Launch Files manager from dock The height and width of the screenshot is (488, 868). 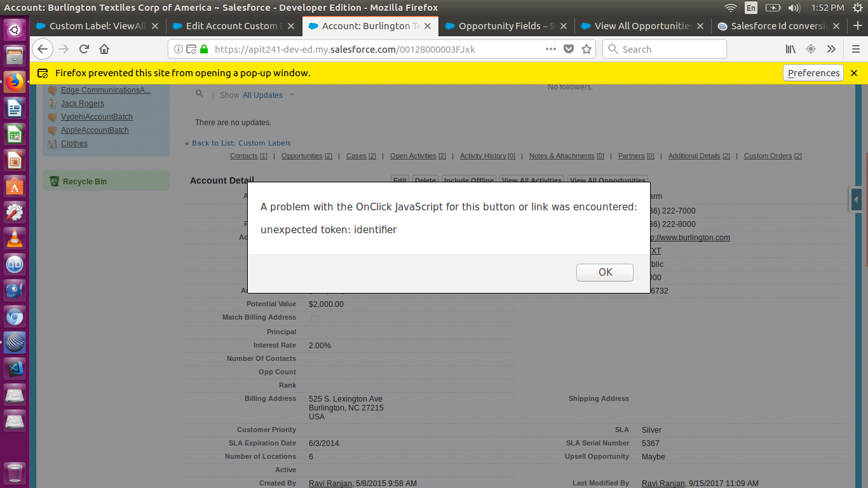pyautogui.click(x=15, y=55)
